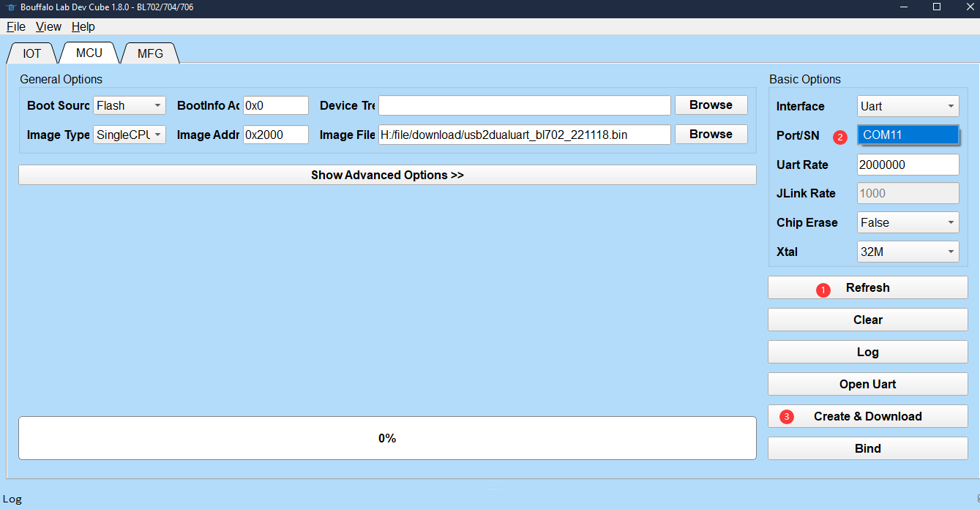
Task: Open the Boot Source Flash dropdown
Action: (130, 105)
